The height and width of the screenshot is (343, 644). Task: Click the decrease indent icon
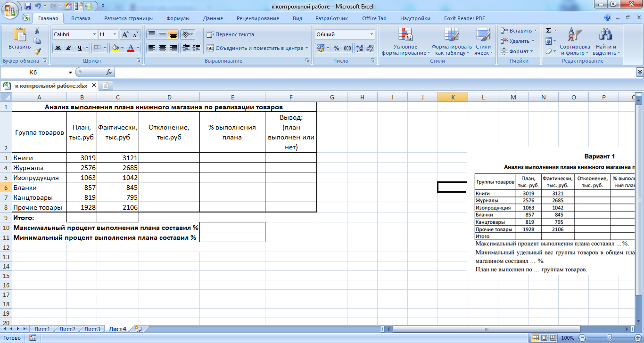pos(186,48)
